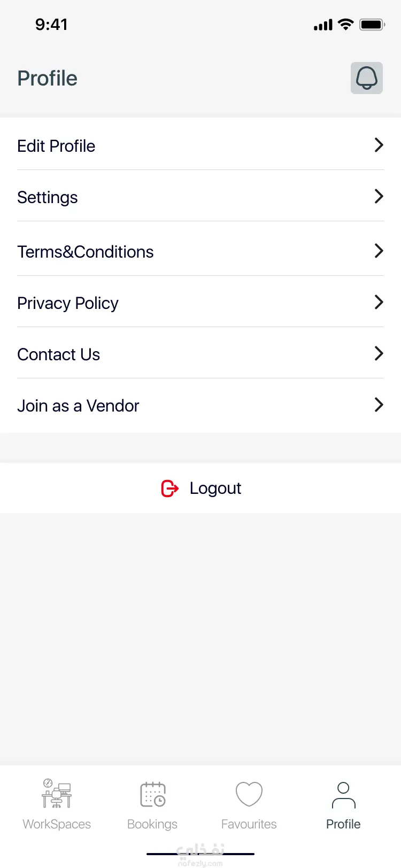Tap the home indicator bar

pyautogui.click(x=200, y=854)
